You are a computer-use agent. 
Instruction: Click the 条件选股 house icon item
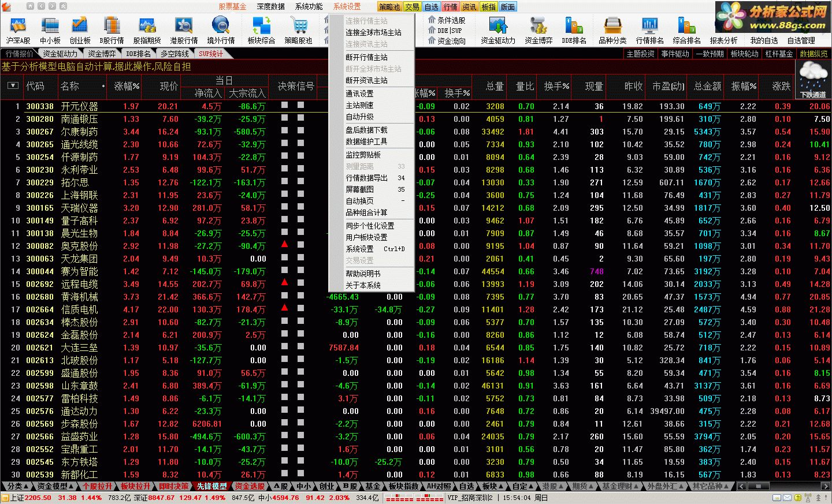pyautogui.click(x=447, y=20)
